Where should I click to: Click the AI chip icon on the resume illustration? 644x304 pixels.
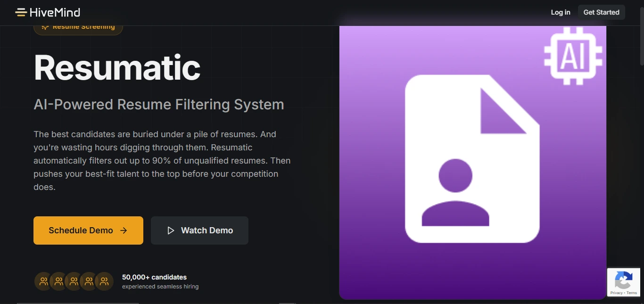(x=573, y=57)
